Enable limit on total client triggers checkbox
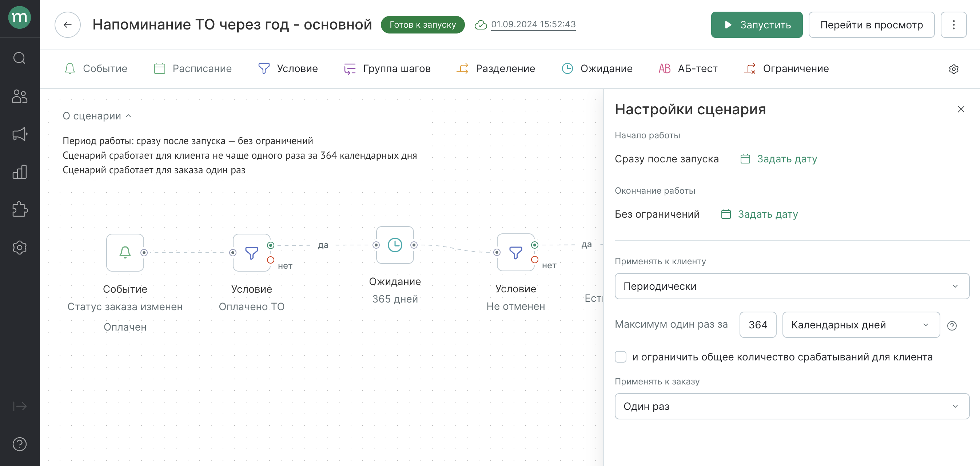 [621, 357]
